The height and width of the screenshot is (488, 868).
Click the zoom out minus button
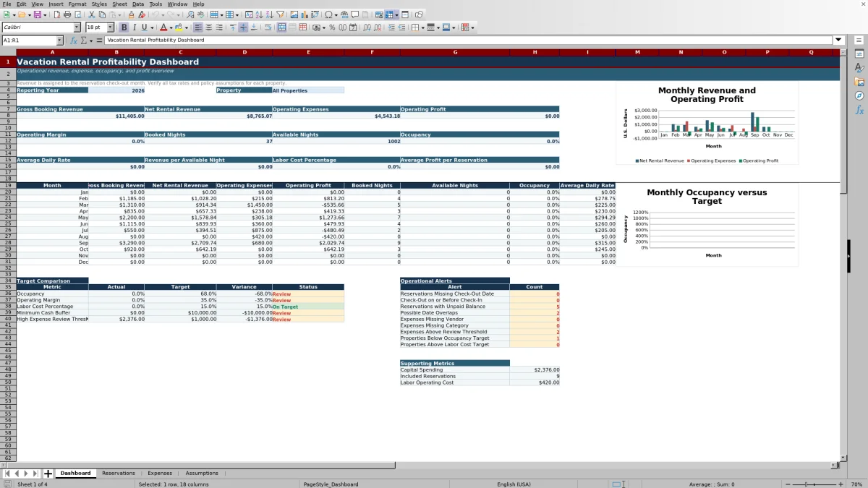click(x=788, y=484)
